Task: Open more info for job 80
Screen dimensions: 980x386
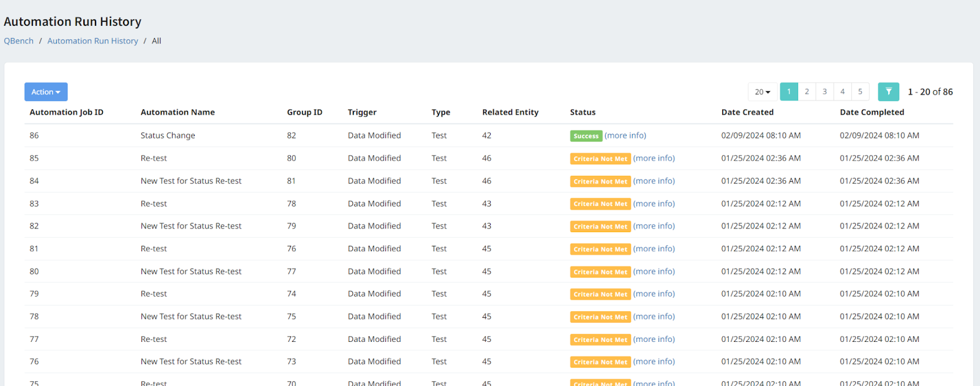Action: (654, 271)
